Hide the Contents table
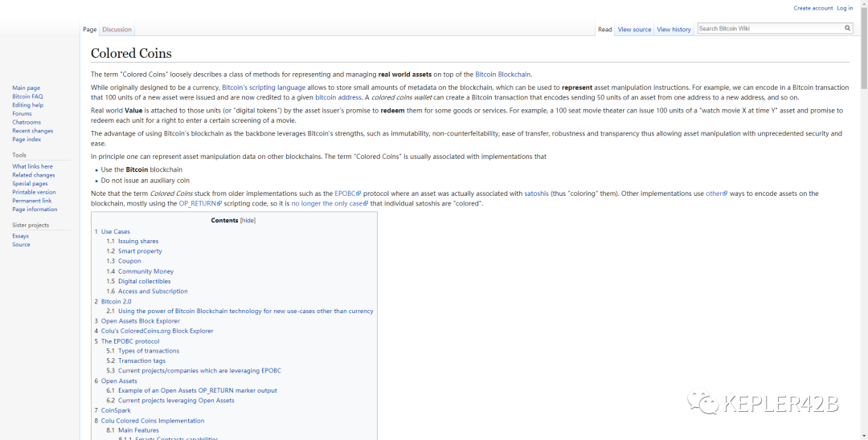The width and height of the screenshot is (868, 440). pos(248,220)
